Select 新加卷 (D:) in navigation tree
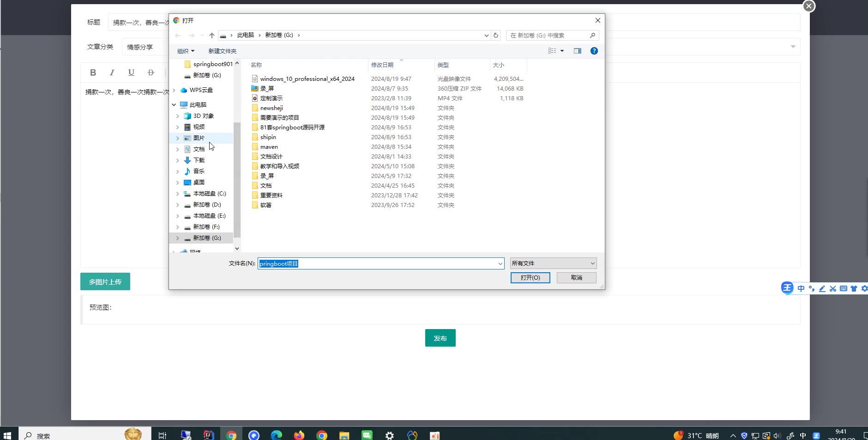Image resolution: width=868 pixels, height=440 pixels. click(x=207, y=205)
